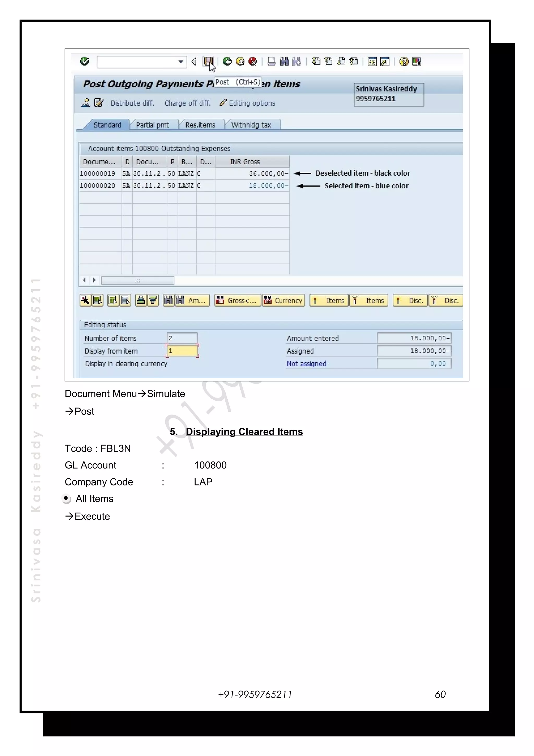Image resolution: width=534 pixels, height=756 pixels.
Task: Open the command field dropdown arrow
Action: pyautogui.click(x=181, y=62)
